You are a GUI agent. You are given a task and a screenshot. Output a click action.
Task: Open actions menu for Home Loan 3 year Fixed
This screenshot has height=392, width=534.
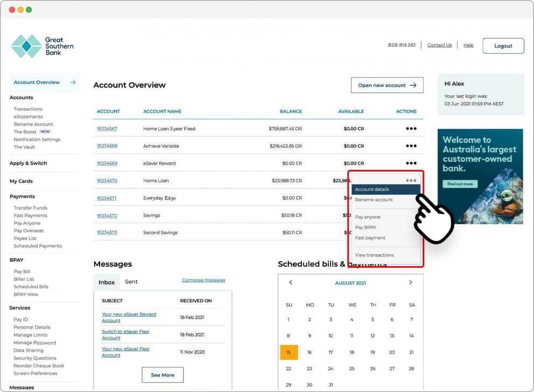click(x=411, y=129)
